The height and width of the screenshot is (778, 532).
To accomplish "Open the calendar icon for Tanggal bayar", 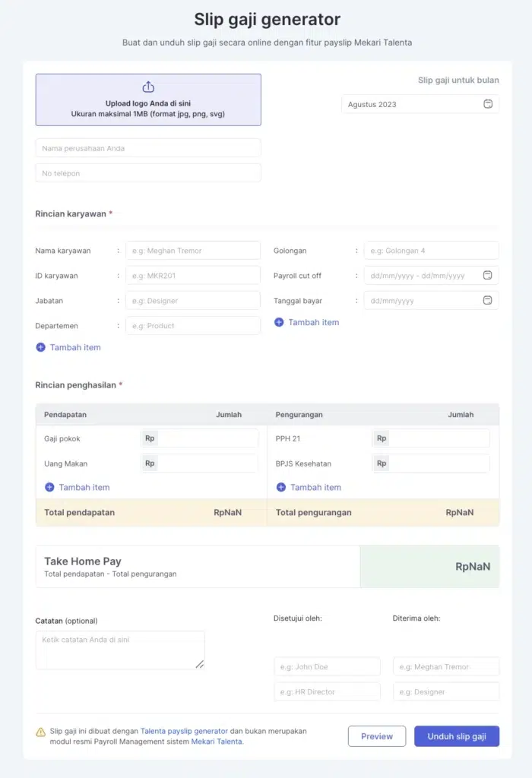I will pyautogui.click(x=489, y=300).
